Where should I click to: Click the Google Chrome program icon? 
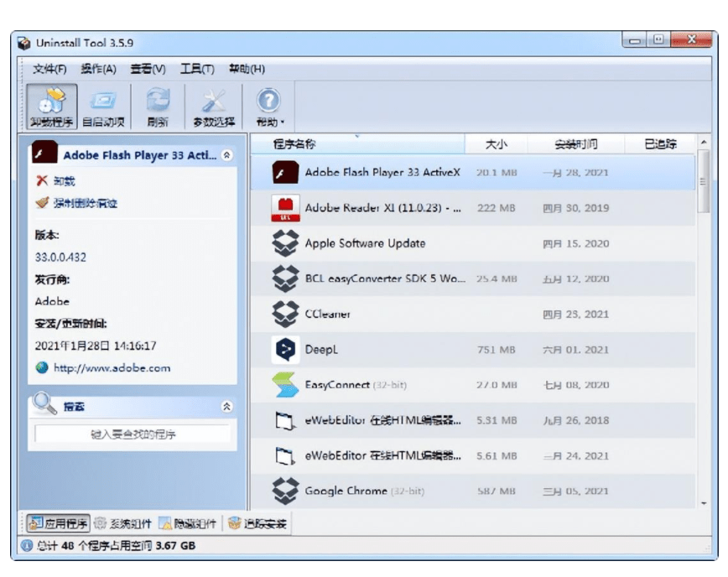(x=285, y=491)
